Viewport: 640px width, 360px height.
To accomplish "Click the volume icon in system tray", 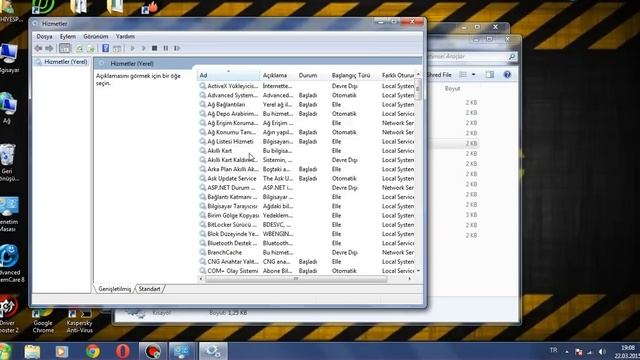I will click(x=602, y=351).
